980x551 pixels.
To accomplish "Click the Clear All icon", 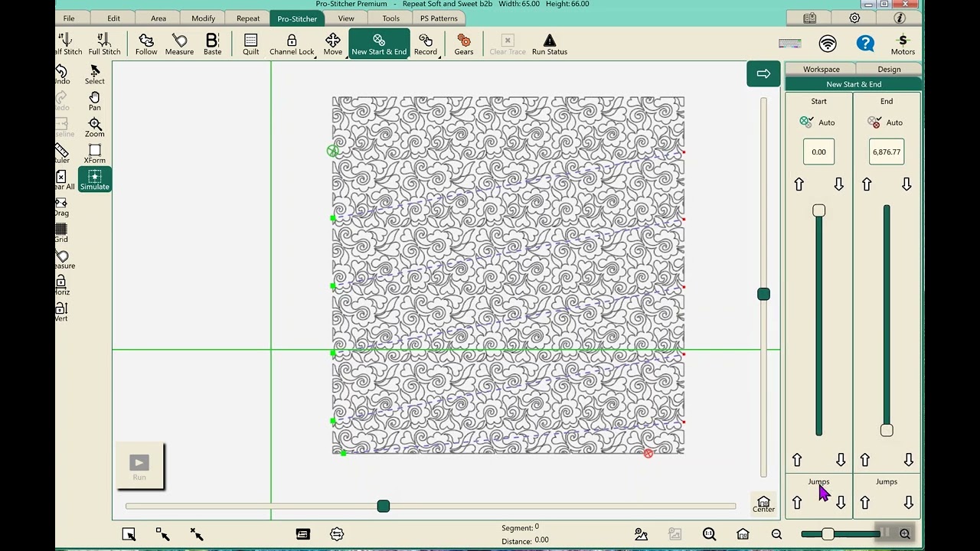I will pos(63,181).
